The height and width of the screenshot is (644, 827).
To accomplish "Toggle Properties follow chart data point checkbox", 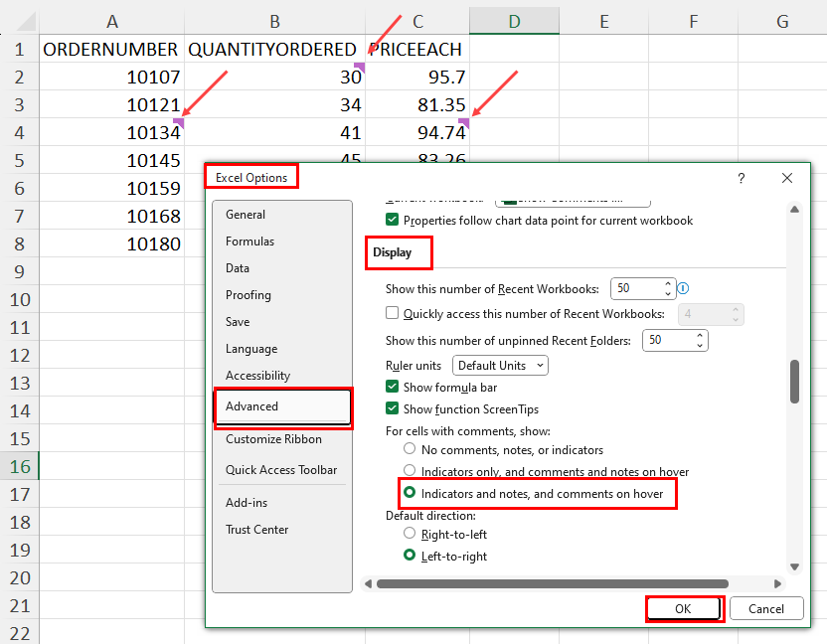I will [392, 220].
